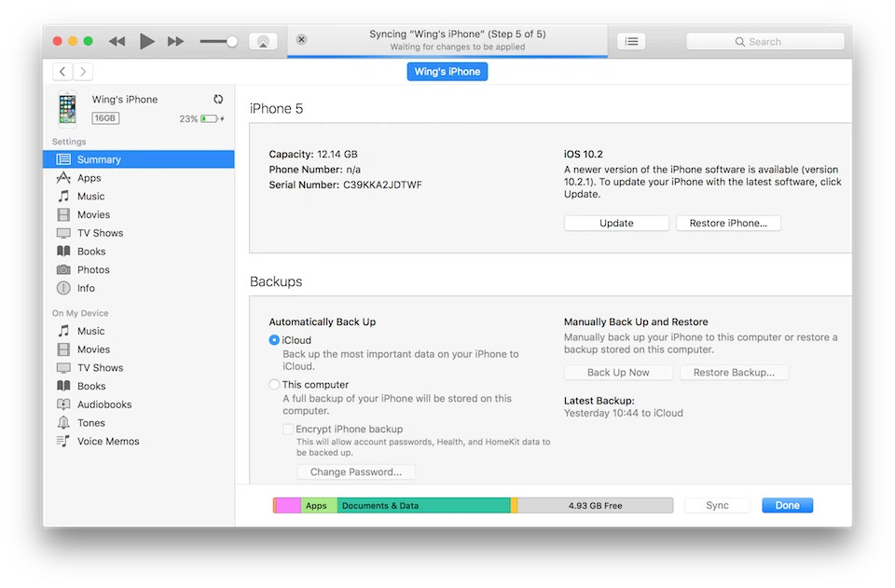The width and height of the screenshot is (895, 588).
Task: Click the Phone Number: n/a text
Action: pyautogui.click(x=314, y=170)
